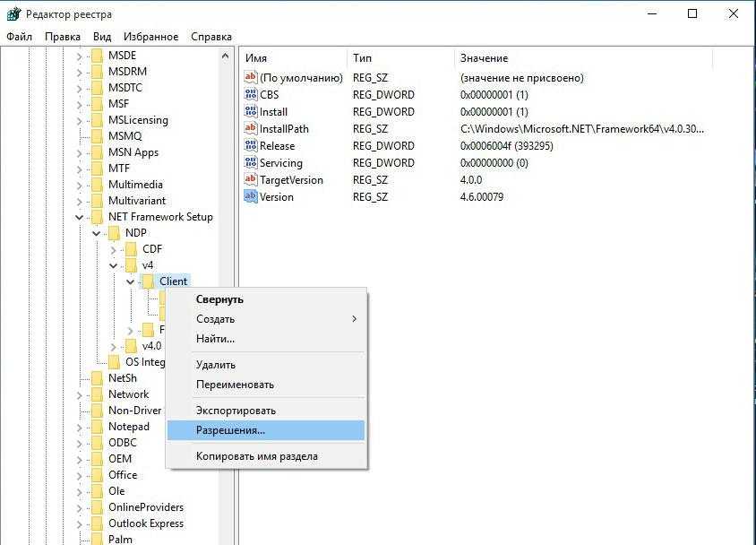Click the folder icon of MSLicensing key
The width and height of the screenshot is (756, 545).
coord(97,120)
